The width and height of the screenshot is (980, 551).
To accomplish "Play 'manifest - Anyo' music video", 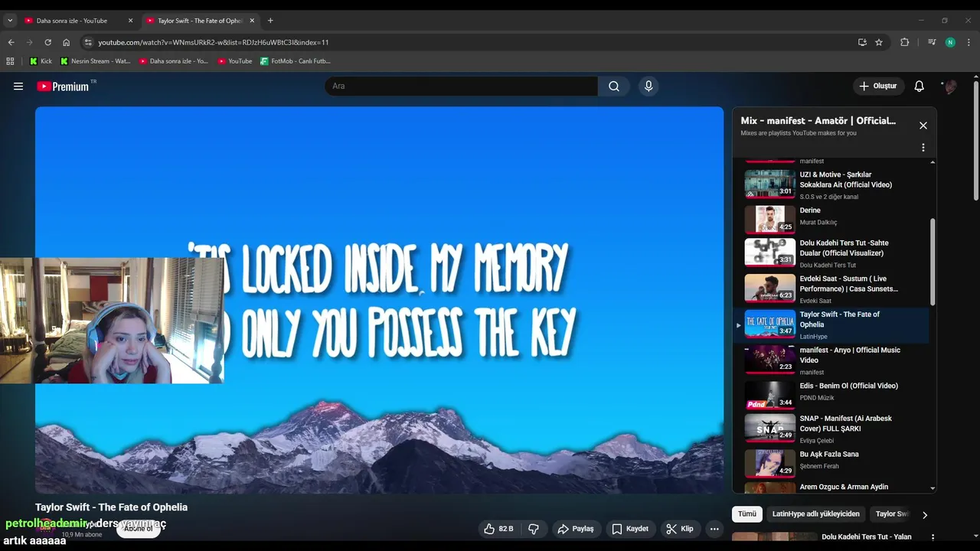I will (x=829, y=360).
